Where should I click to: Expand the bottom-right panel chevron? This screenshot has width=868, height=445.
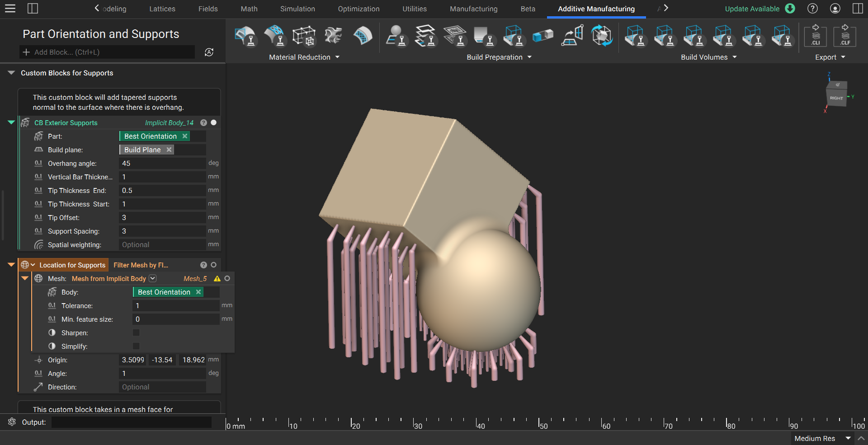(x=861, y=438)
